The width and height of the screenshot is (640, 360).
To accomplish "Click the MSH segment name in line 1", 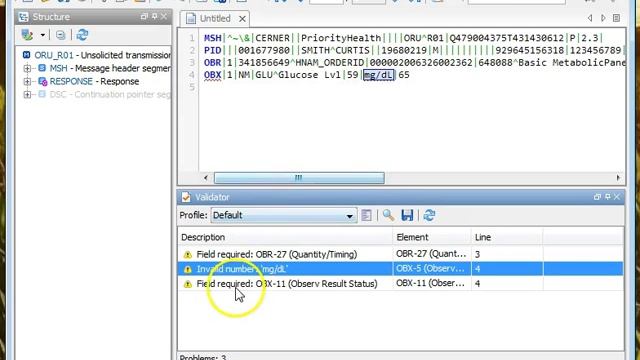I will point(213,38).
